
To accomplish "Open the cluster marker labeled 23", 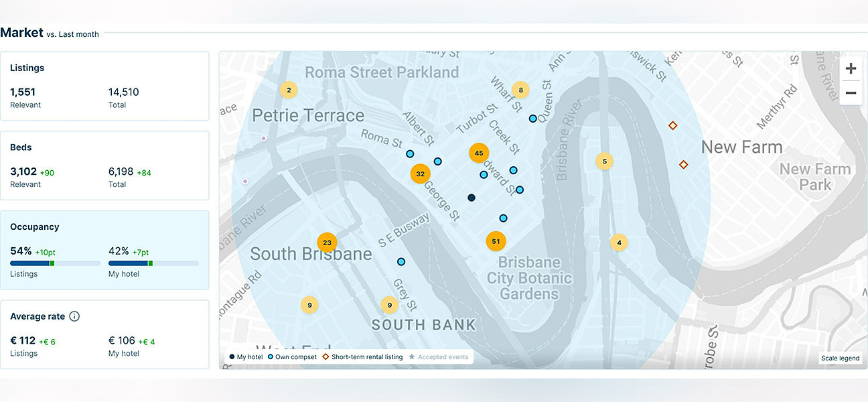I will pyautogui.click(x=327, y=243).
